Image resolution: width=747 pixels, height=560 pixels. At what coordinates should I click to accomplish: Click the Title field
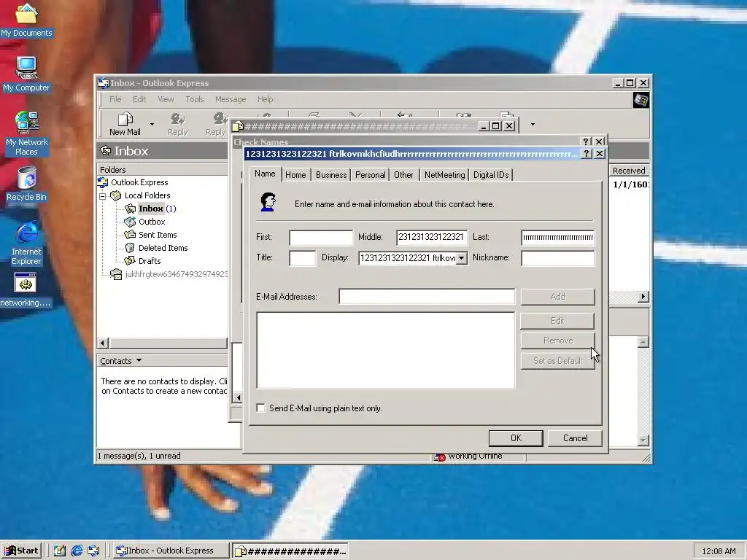pyautogui.click(x=303, y=258)
